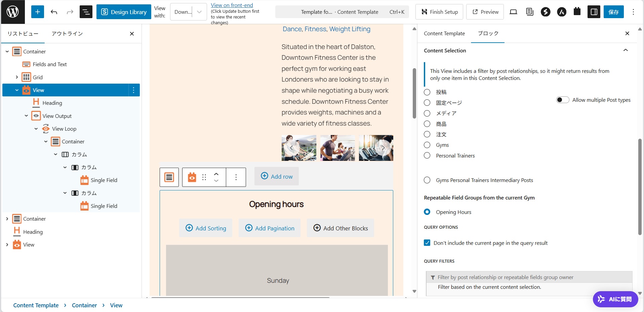Screen dimensions: 644x312
Task: Click the blue block inserter plus button
Action: click(38, 12)
